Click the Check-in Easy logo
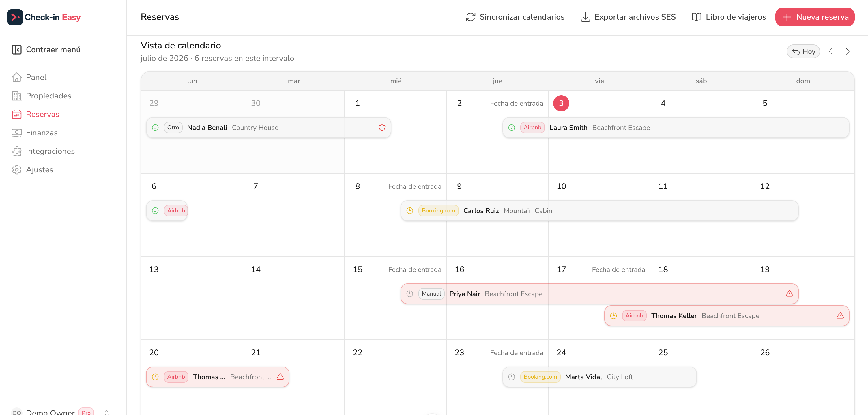868x415 pixels. [44, 17]
